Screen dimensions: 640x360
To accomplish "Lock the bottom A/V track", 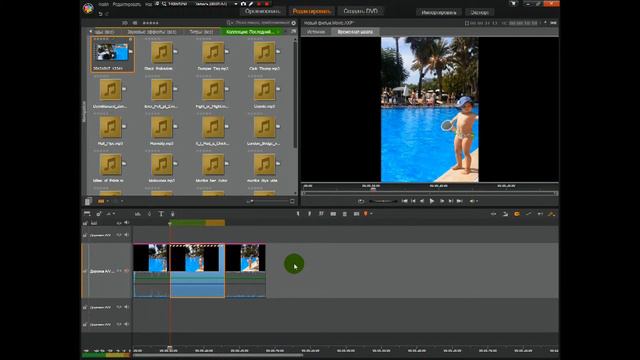I will [85, 324].
